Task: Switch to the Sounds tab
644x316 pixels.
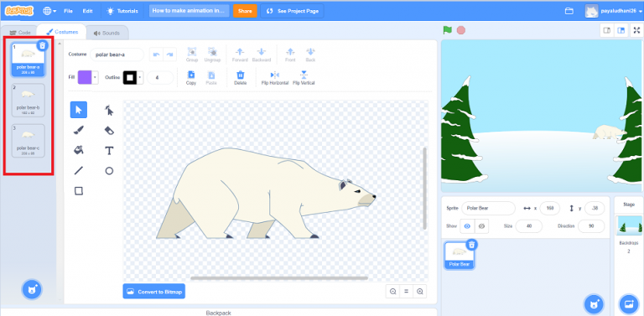Action: coord(106,33)
